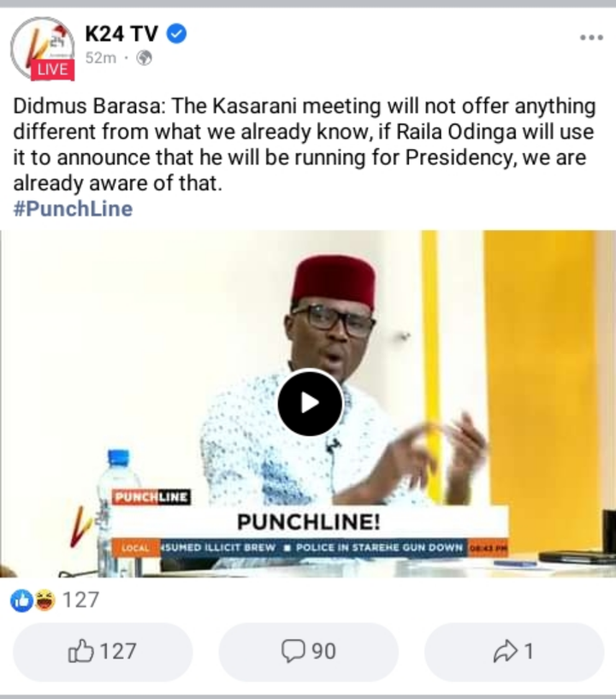616x699 pixels.
Task: Like the post with 127 likes
Action: point(103,651)
